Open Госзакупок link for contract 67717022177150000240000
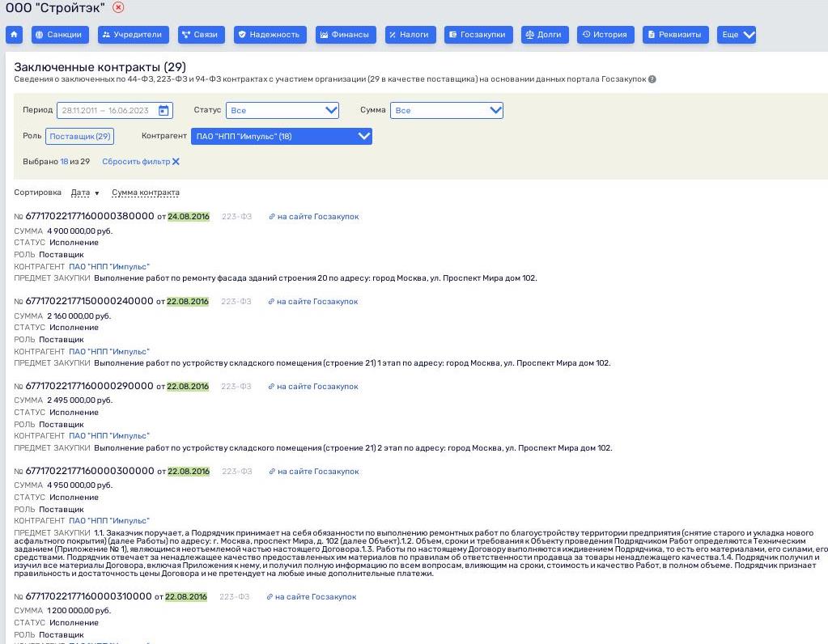The height and width of the screenshot is (644, 828). coord(313,302)
